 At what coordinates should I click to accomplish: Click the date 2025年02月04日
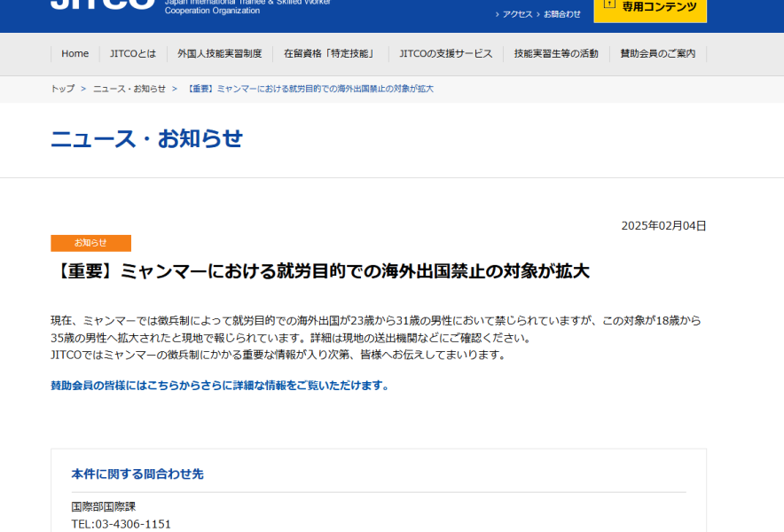click(x=663, y=226)
